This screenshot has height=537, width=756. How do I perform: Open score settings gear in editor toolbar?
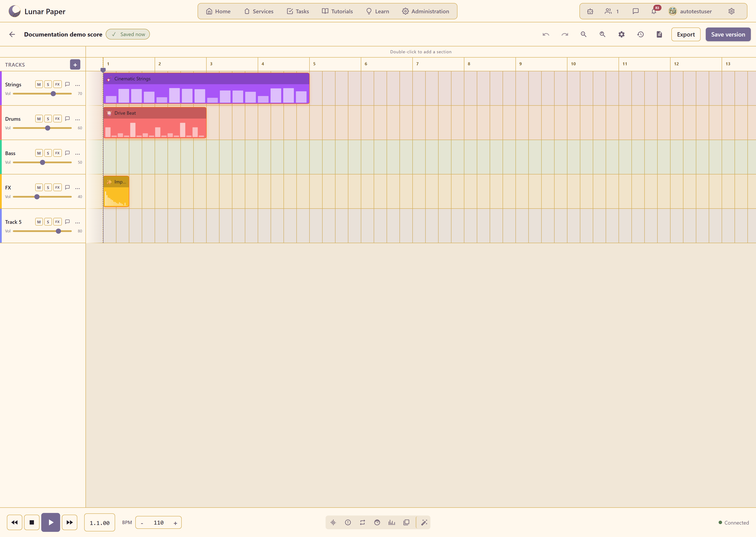coord(622,34)
